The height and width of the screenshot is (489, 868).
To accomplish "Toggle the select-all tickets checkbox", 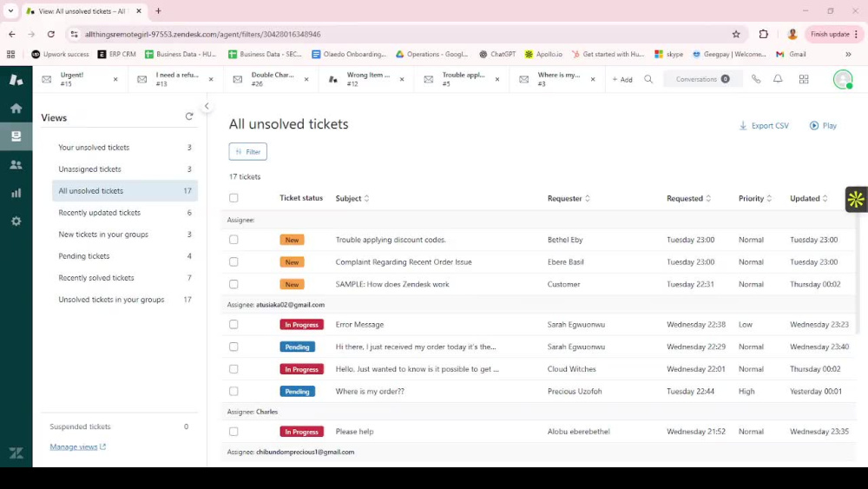I will click(x=233, y=198).
